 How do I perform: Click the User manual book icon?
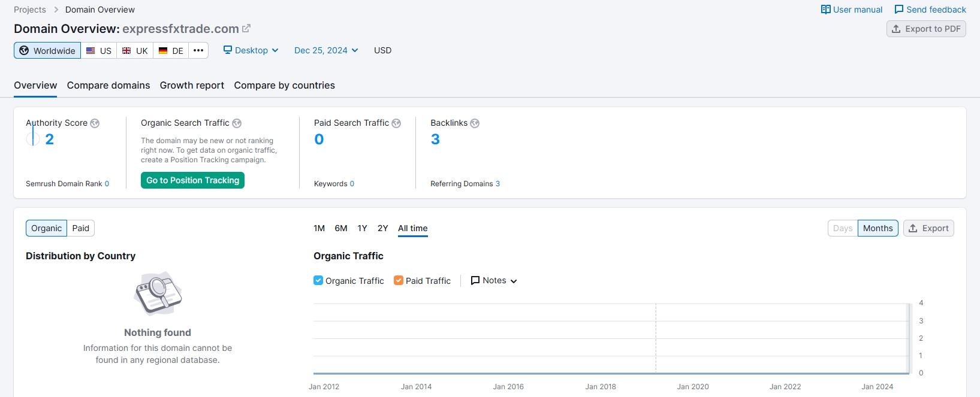(x=826, y=10)
